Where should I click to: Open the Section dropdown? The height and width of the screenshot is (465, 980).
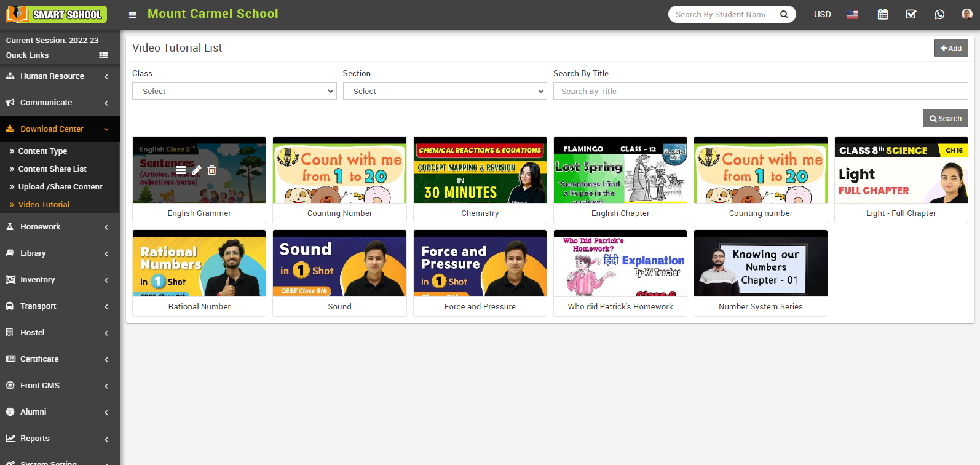[x=445, y=91]
